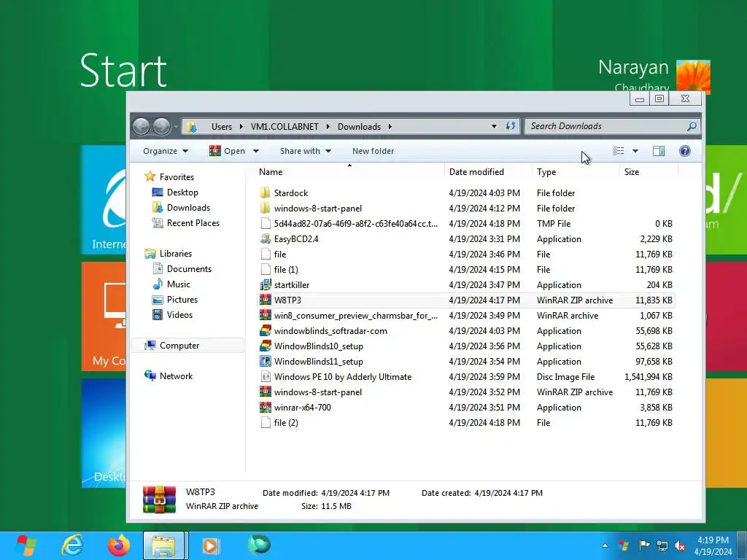Select Downloads in navigation pane

click(x=188, y=208)
